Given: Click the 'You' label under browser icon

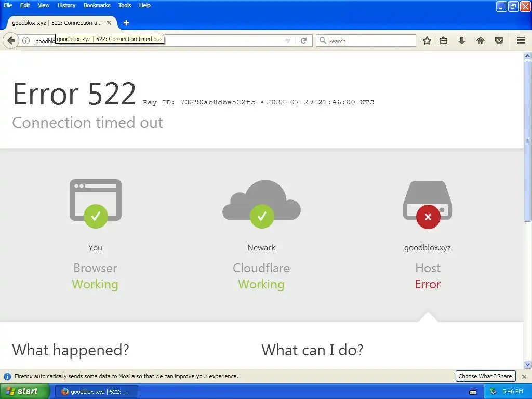Looking at the screenshot, I should pyautogui.click(x=96, y=248).
